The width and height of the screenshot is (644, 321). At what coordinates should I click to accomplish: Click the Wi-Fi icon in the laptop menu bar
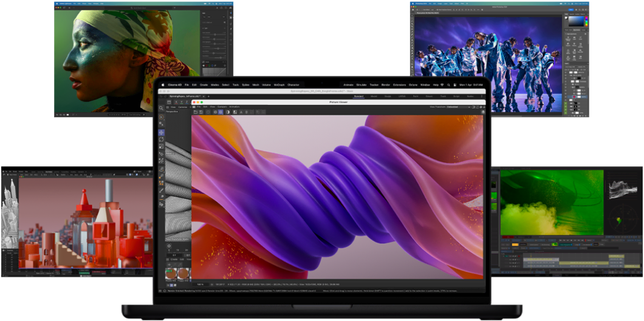pyautogui.click(x=442, y=85)
